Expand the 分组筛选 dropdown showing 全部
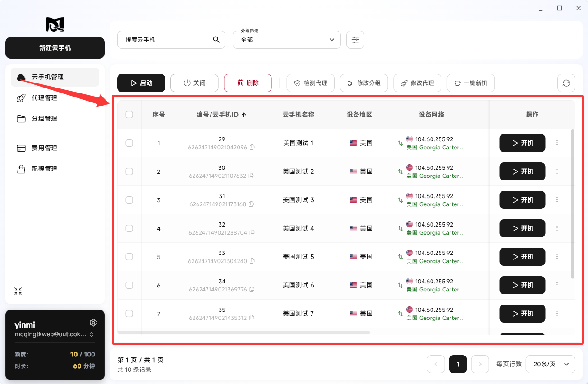This screenshot has width=588, height=384. pyautogui.click(x=287, y=40)
